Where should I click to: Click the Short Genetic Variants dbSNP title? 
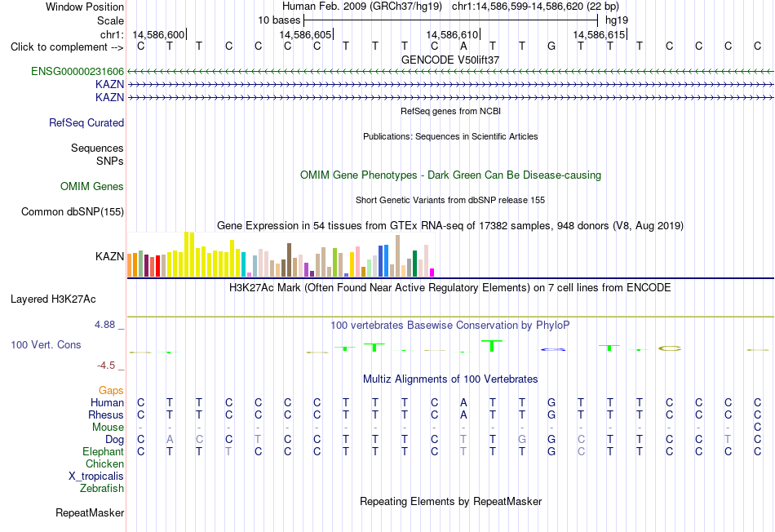click(450, 200)
